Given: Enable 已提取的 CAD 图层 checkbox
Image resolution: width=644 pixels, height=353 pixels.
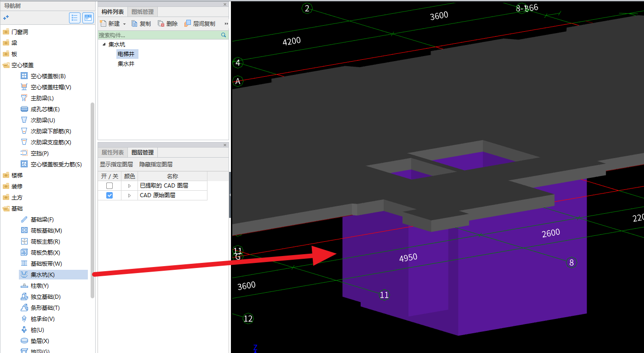Looking at the screenshot, I should pos(109,186).
